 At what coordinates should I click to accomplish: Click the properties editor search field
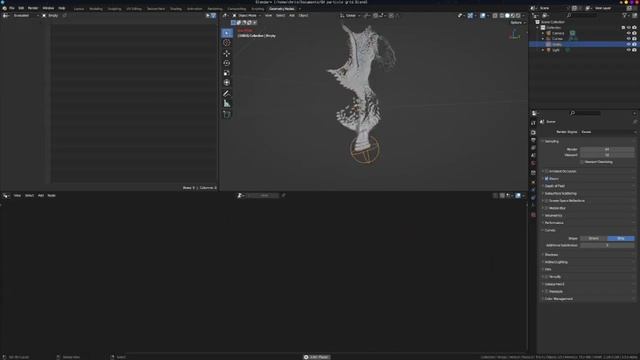585,113
